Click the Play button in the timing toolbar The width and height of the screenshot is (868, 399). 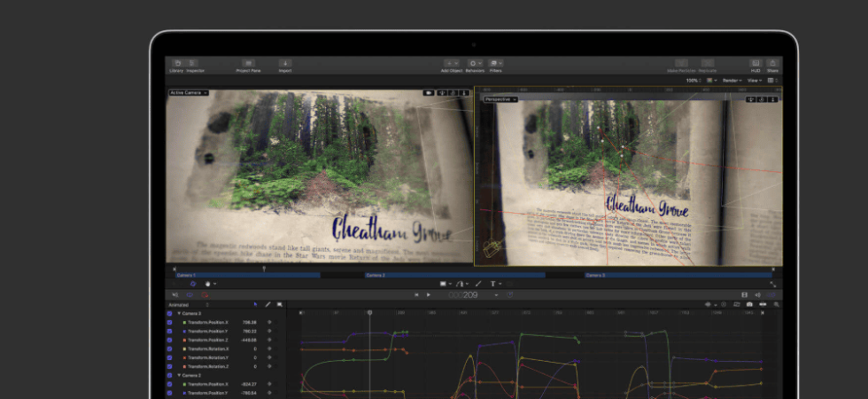[429, 294]
